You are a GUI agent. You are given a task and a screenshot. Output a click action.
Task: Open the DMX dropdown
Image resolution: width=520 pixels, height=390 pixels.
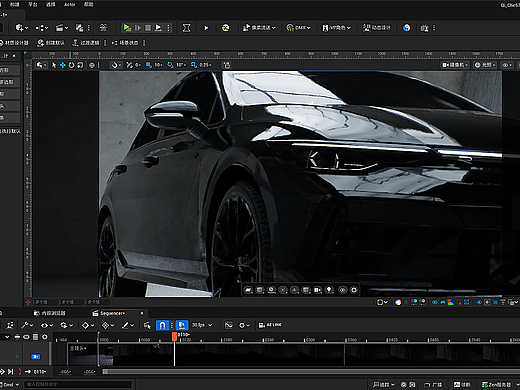[x=298, y=28]
